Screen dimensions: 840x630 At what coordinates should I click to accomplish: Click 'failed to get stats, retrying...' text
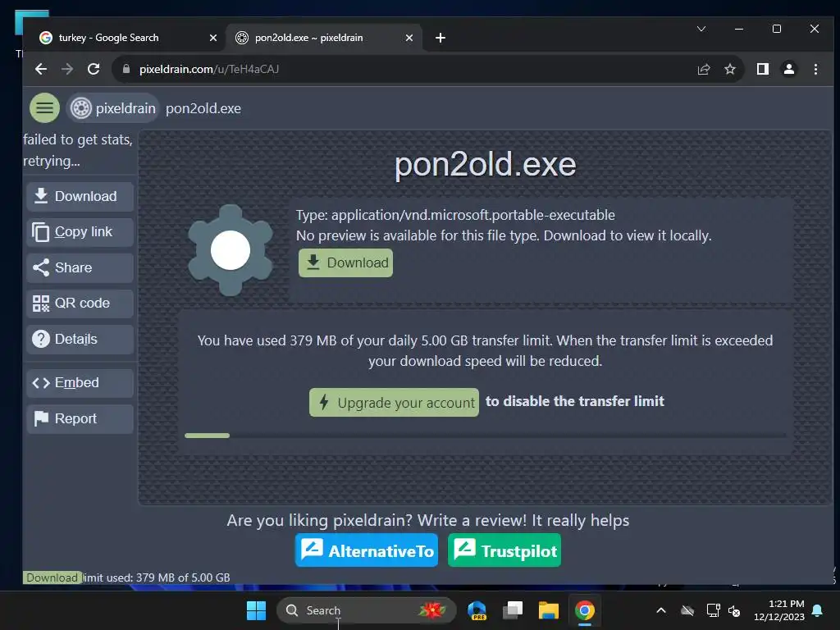tap(78, 151)
